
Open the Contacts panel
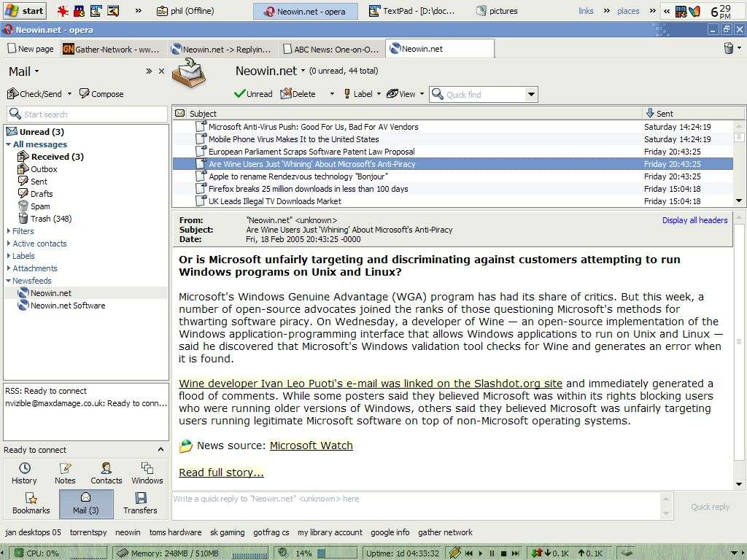[107, 473]
